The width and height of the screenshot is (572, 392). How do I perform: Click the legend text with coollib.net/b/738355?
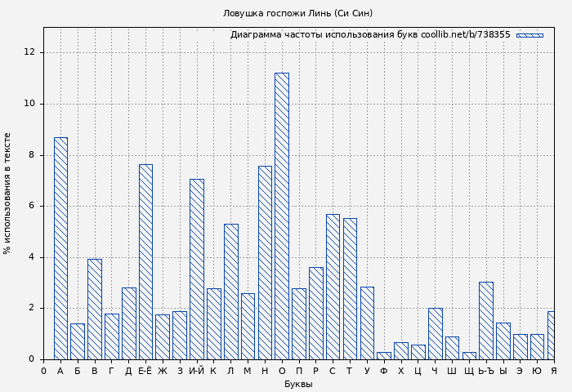coord(369,35)
